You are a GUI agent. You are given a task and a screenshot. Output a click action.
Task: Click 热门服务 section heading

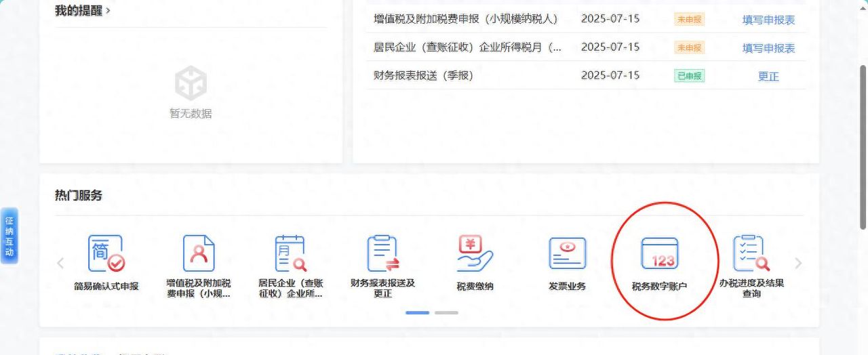79,195
